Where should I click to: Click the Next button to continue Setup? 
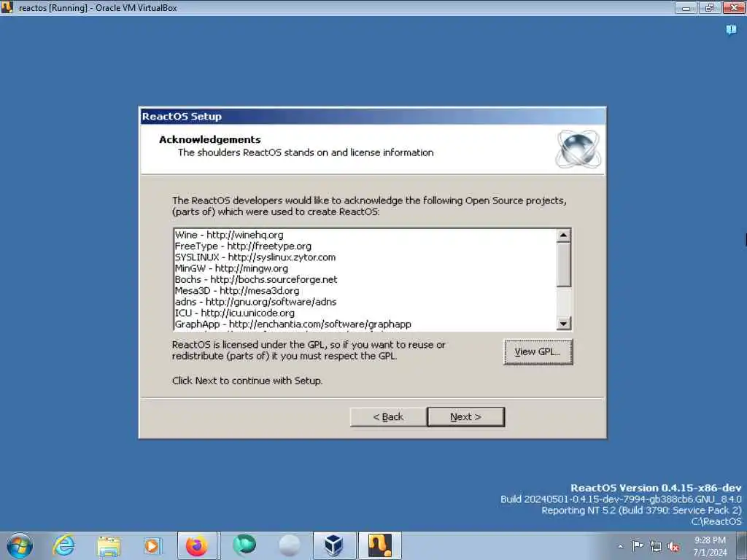[x=465, y=416]
